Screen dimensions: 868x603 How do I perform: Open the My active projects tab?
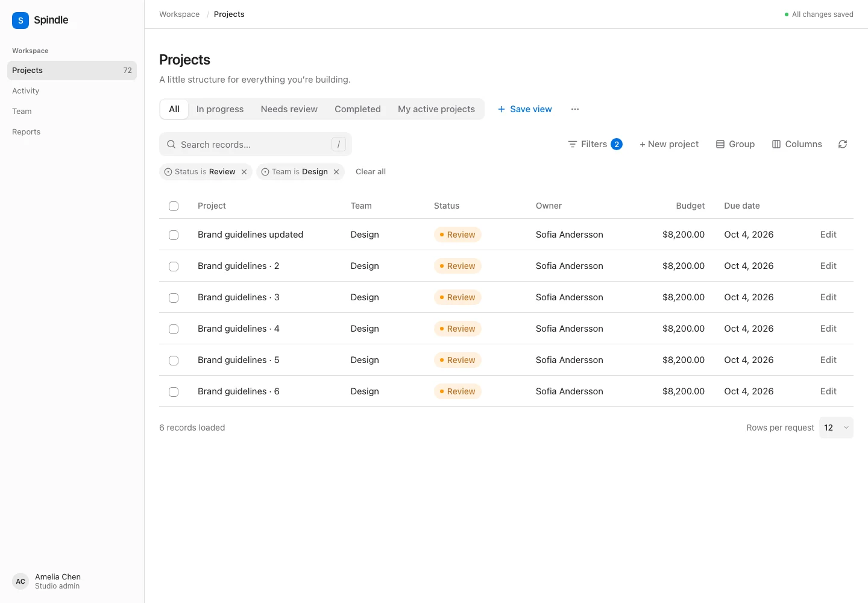(436, 109)
